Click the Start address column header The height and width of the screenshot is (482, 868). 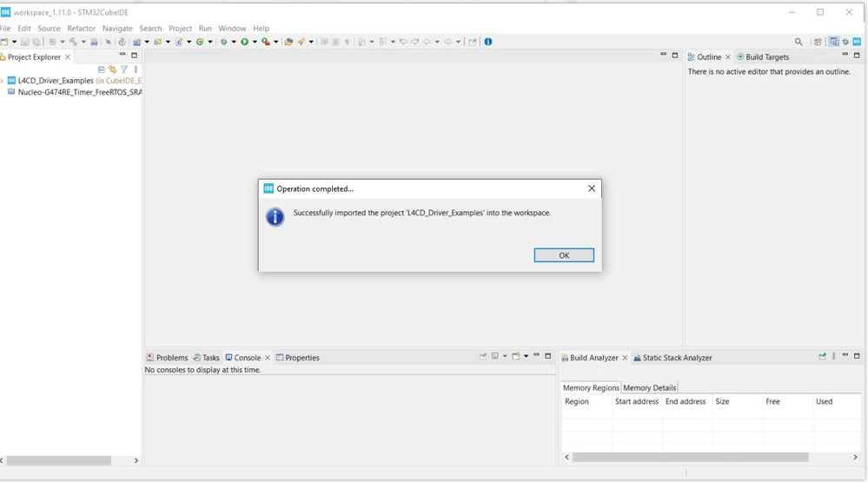(637, 401)
